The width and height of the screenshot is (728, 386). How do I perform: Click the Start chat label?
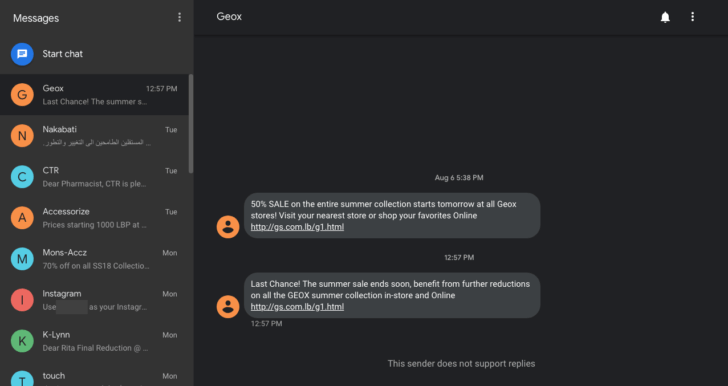point(63,54)
